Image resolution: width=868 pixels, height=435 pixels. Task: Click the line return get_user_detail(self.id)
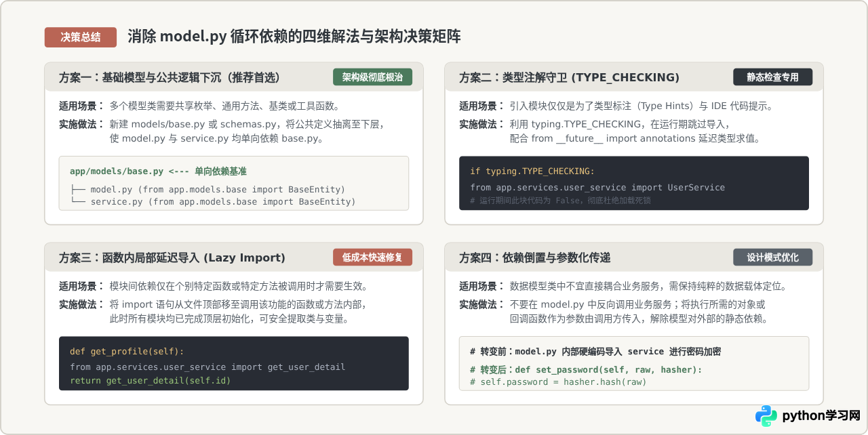click(151, 381)
